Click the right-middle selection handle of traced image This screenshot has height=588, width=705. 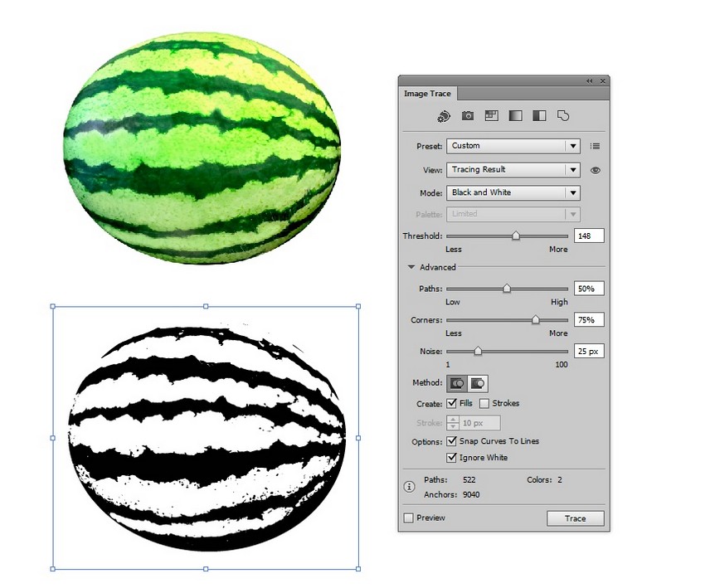[358, 438]
